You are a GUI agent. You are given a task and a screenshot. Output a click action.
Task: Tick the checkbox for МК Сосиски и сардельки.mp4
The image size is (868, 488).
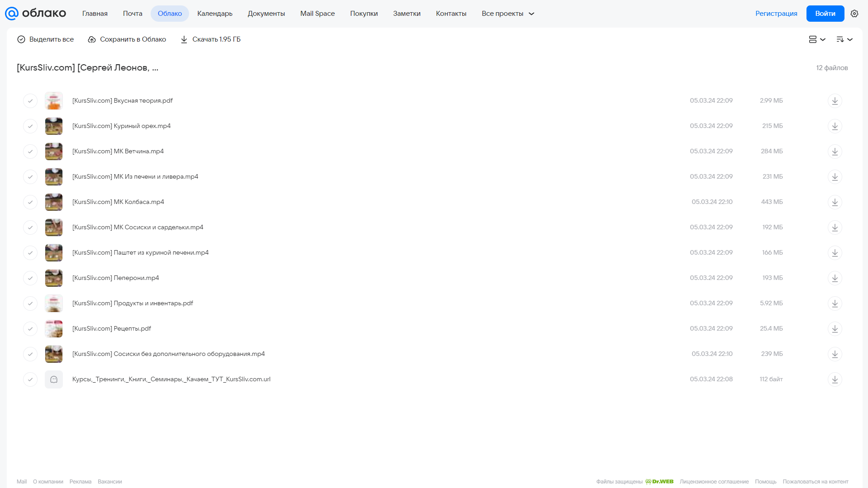point(30,227)
